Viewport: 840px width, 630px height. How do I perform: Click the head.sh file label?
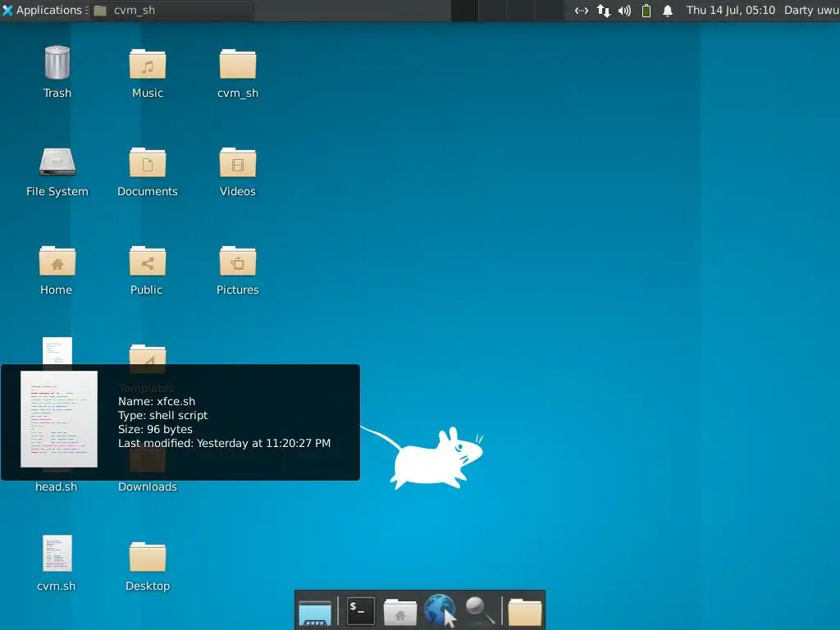(57, 486)
